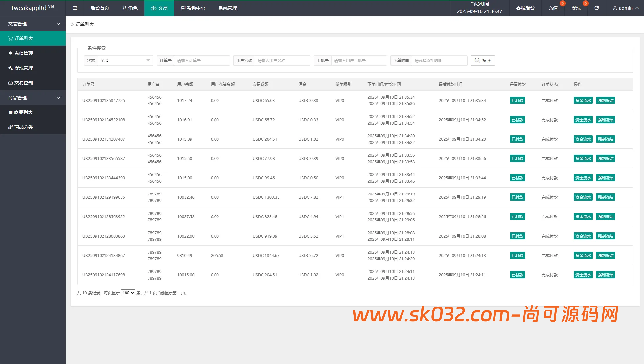
Task: Open 交易控制 in the sidebar
Action: [x=33, y=83]
